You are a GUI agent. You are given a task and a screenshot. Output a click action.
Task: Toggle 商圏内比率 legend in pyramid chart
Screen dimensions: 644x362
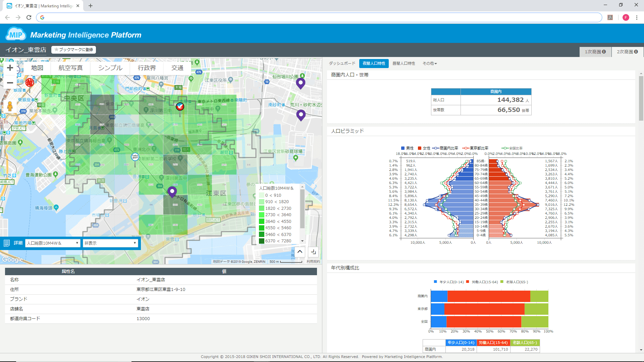445,148
